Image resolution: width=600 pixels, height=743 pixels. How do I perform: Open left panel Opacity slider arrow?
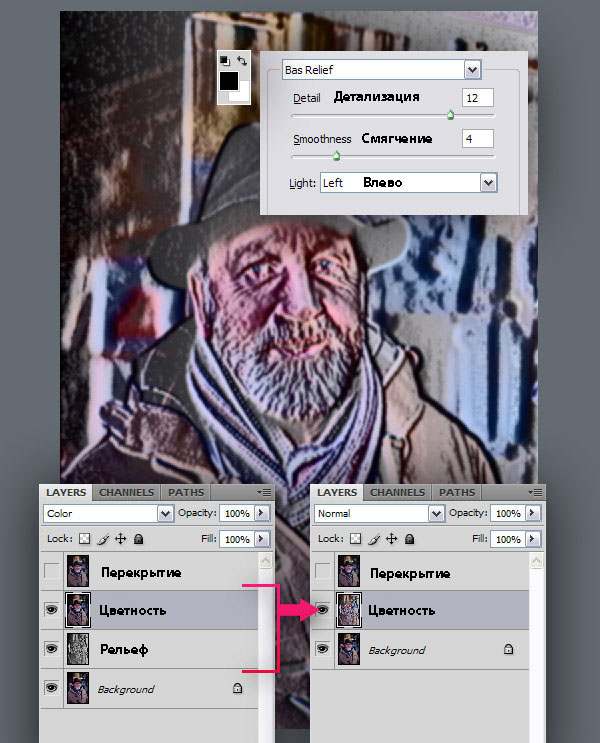pyautogui.click(x=262, y=513)
